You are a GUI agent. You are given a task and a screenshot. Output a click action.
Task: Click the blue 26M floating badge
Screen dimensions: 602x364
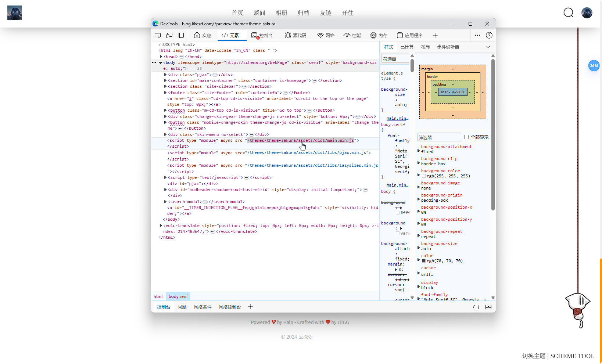(x=594, y=66)
